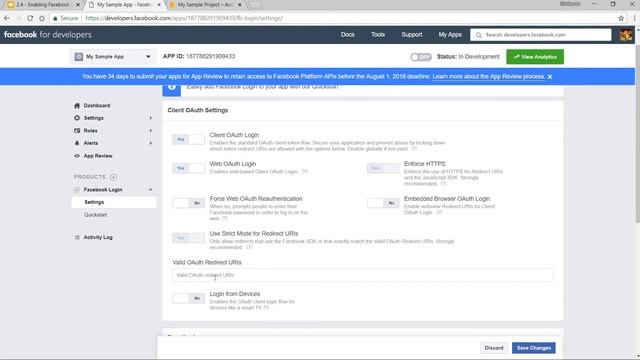This screenshot has height=360, width=640.
Task: Switch to the 2.4 Enabling Facebook tab
Action: pos(43,5)
